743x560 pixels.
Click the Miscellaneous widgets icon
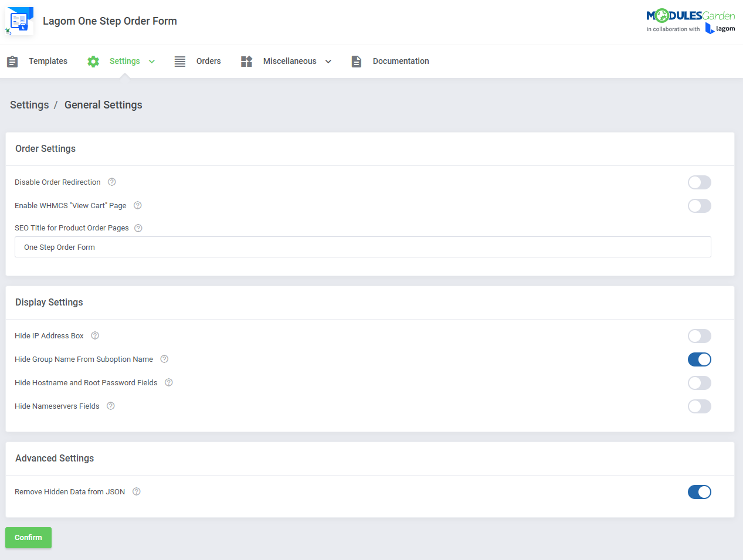(x=247, y=62)
